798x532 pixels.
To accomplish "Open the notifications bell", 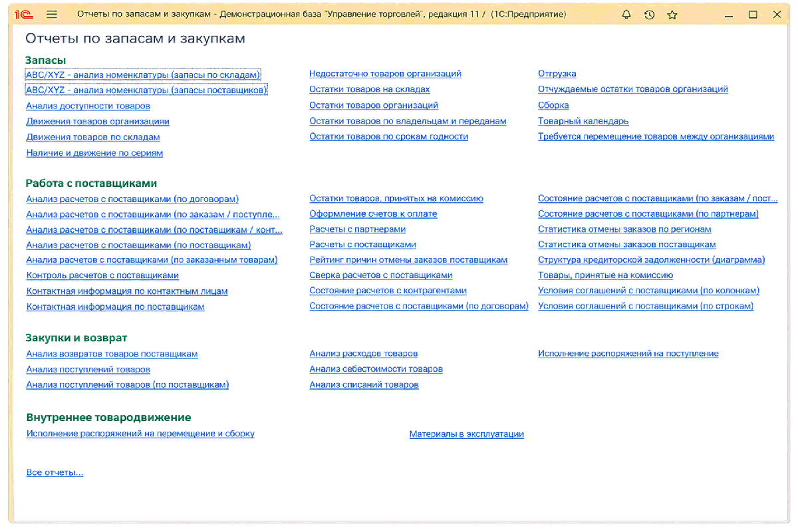I will tap(626, 14).
